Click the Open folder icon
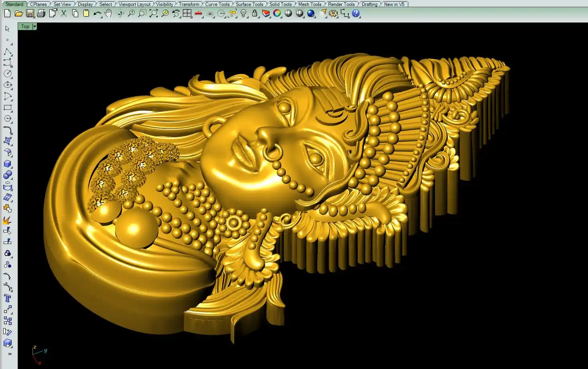The width and height of the screenshot is (588, 369). coord(18,13)
